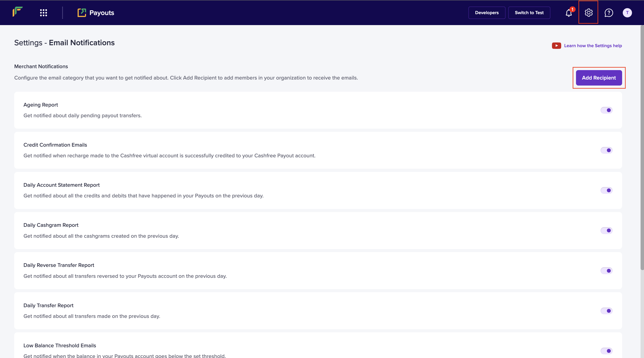Disable the Daily Transfer Report toggle
Image resolution: width=644 pixels, height=358 pixels.
point(606,311)
